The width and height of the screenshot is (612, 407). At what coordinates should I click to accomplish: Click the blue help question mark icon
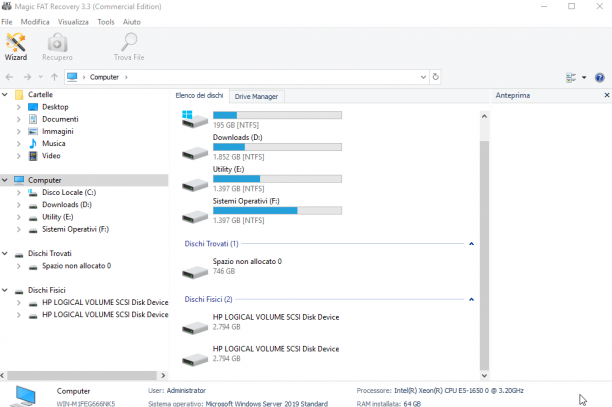600,77
